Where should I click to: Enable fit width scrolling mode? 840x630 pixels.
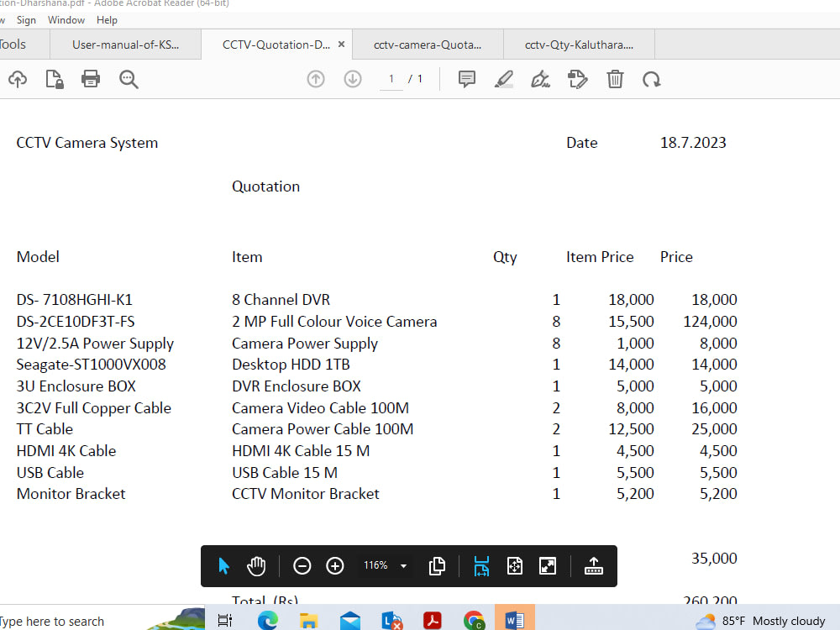tap(481, 565)
